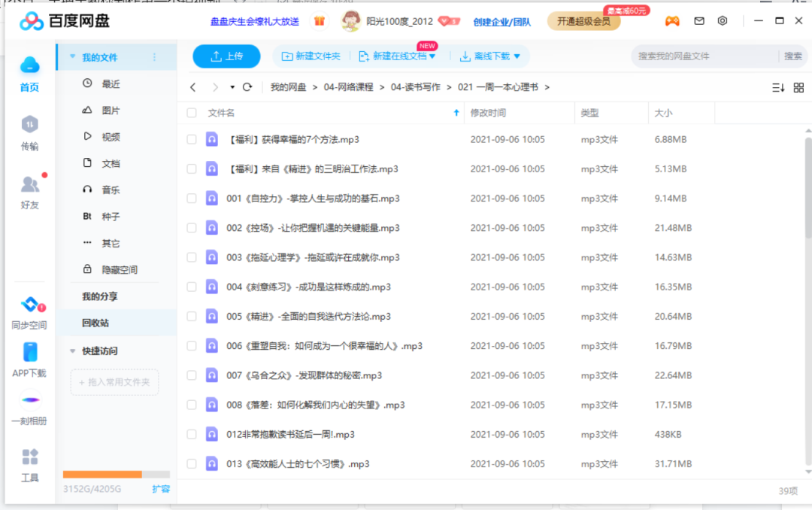
Task: Switch to grid thumbnail view
Action: pos(798,87)
